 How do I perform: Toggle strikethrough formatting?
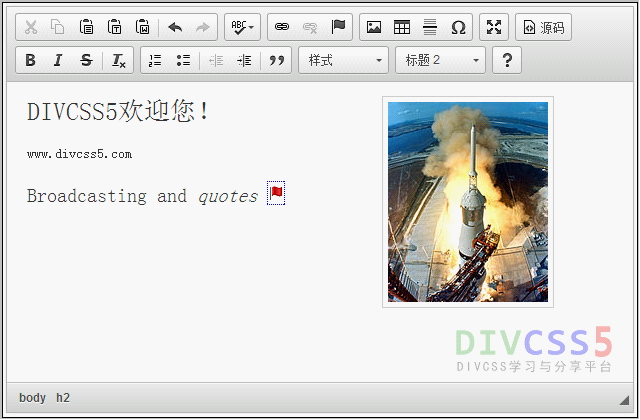click(x=86, y=61)
